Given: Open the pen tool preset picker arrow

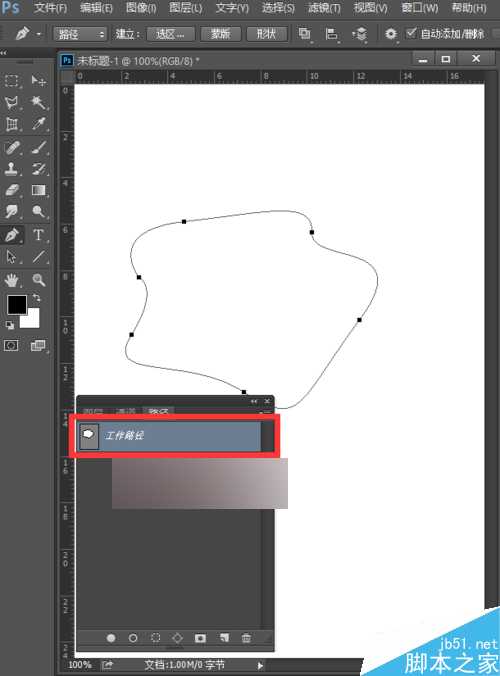Looking at the screenshot, I should [x=39, y=34].
